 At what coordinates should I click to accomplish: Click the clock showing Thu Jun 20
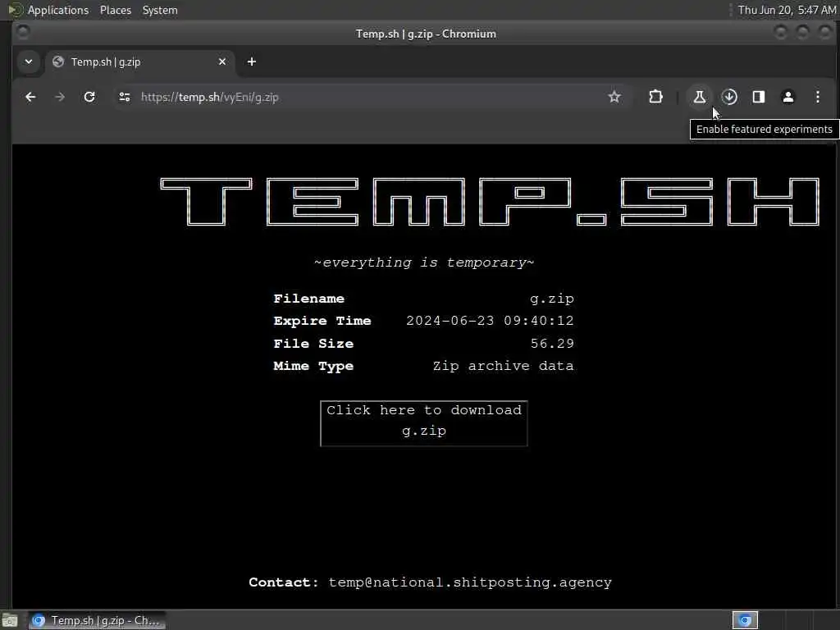pyautogui.click(x=787, y=10)
